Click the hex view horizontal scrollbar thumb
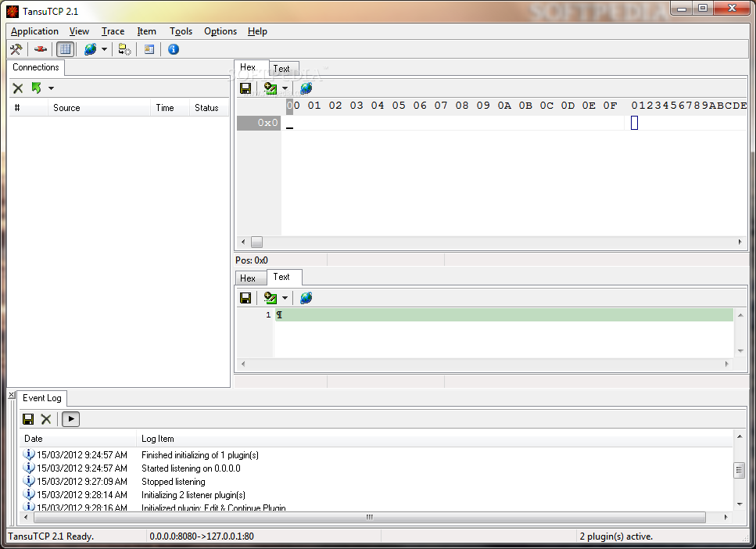Screen dimensions: 756x549 click(257, 242)
